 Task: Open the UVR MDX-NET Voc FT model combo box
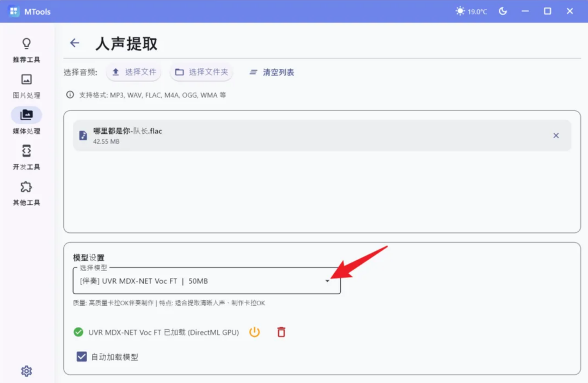(207, 281)
